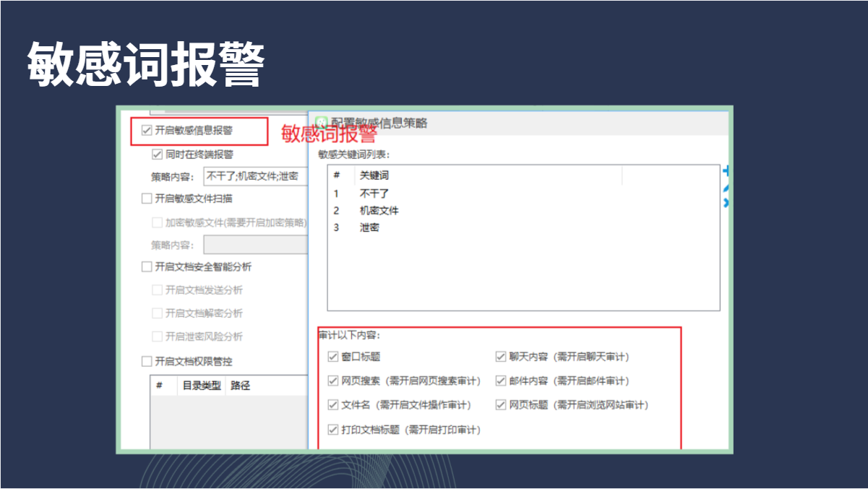Check the 开启文档权限管控 box
Viewport: 868px width, 489px height.
coord(147,361)
